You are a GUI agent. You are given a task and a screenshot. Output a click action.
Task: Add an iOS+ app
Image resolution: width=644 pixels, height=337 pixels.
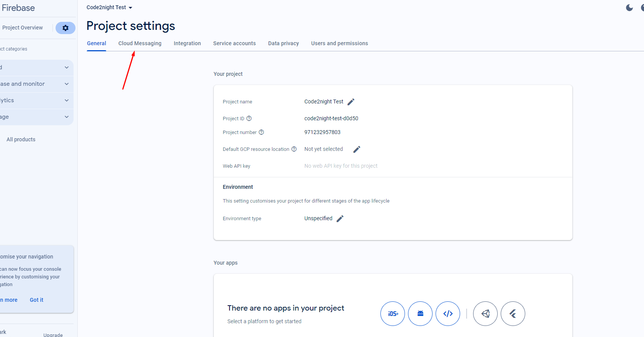393,314
